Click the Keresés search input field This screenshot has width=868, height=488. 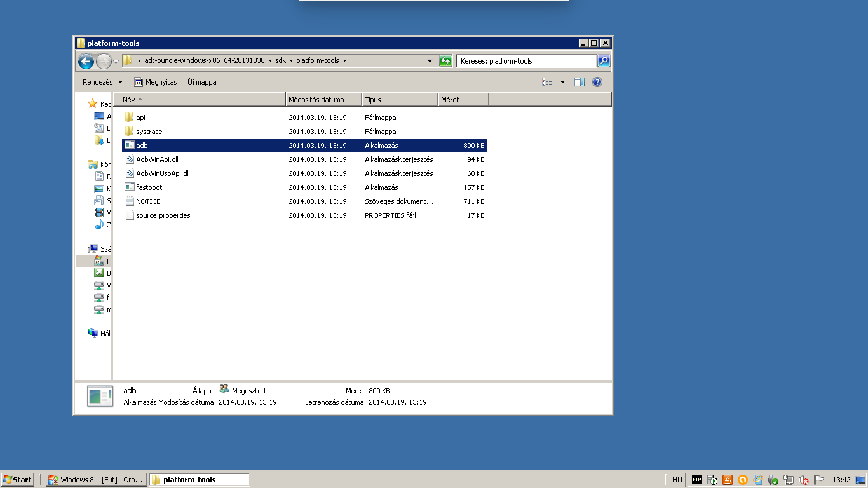click(526, 61)
